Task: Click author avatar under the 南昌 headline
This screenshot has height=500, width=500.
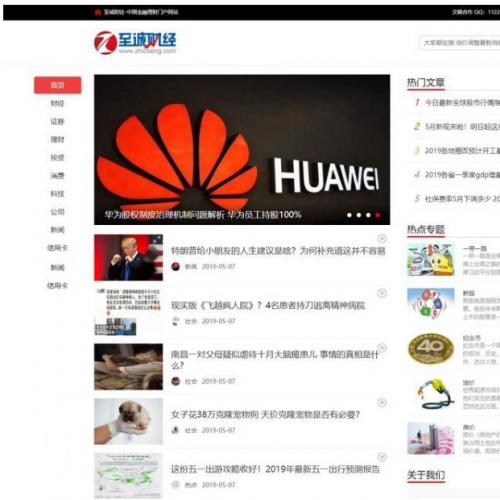Action: click(x=176, y=381)
